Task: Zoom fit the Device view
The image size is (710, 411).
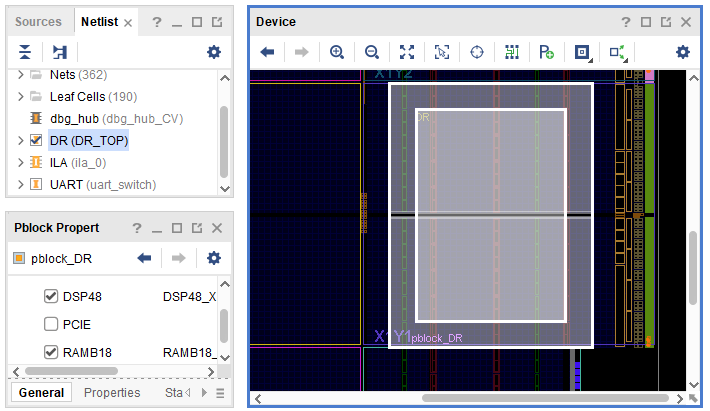Action: (x=407, y=52)
